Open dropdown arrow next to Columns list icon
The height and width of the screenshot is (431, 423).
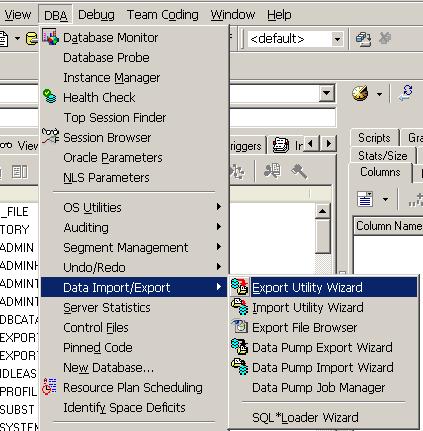coord(385,199)
